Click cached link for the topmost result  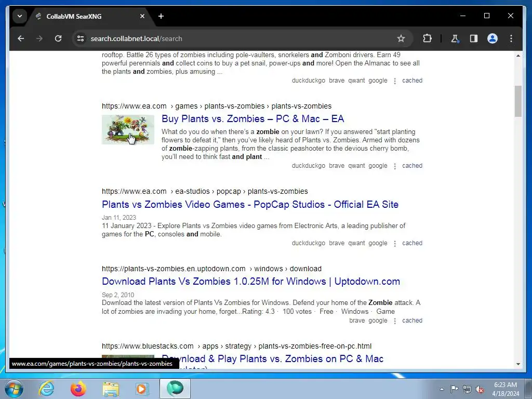[x=412, y=81]
